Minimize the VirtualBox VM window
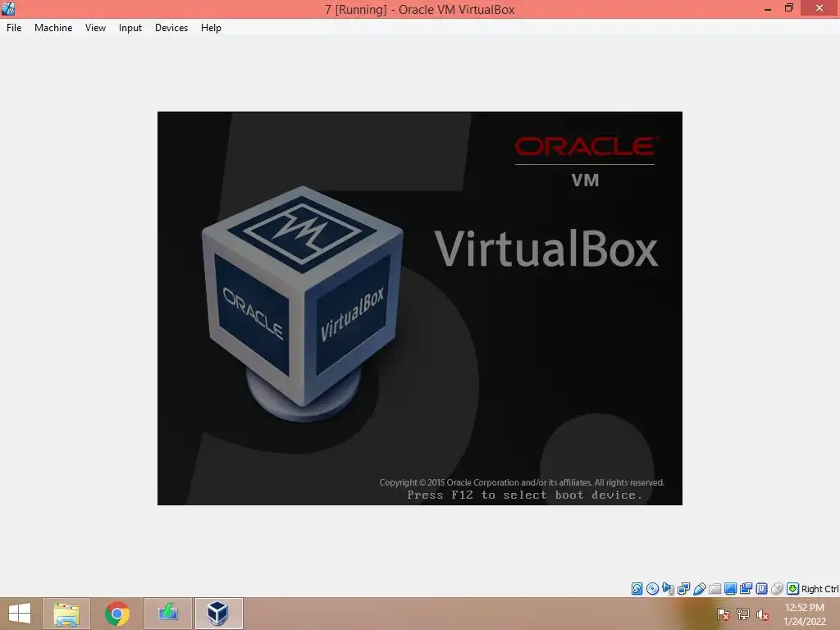 (768, 8)
